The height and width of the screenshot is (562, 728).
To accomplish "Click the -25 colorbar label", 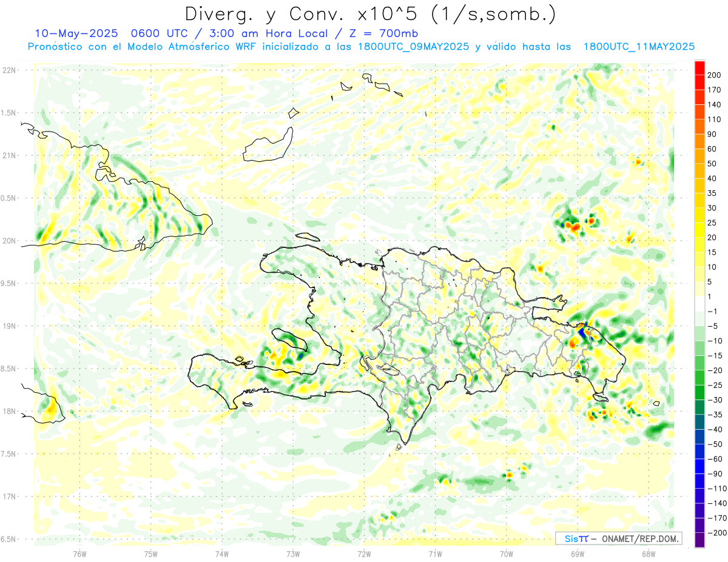I will [x=715, y=385].
